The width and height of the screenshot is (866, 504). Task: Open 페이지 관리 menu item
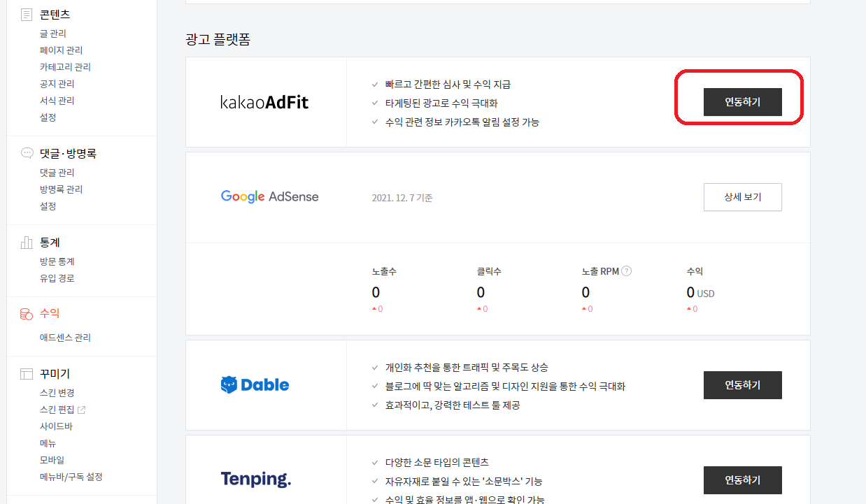coord(61,50)
